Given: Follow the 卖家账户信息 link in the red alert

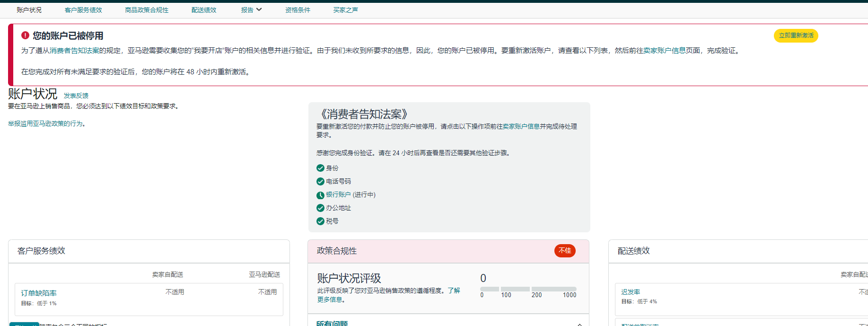Looking at the screenshot, I should (x=664, y=51).
